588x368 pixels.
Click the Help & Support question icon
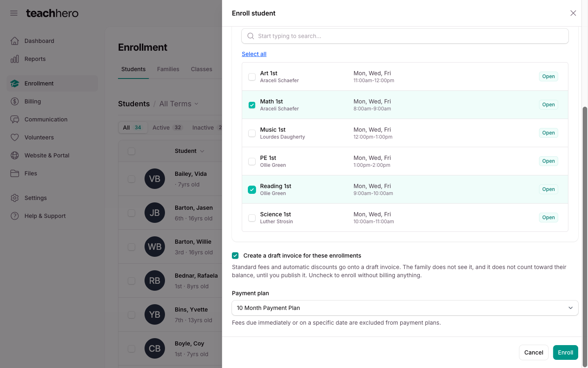(x=15, y=216)
